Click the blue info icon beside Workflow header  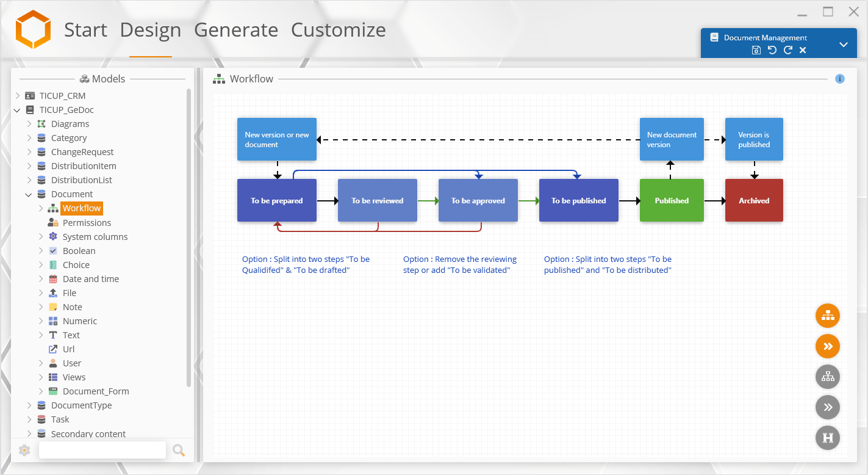[840, 79]
